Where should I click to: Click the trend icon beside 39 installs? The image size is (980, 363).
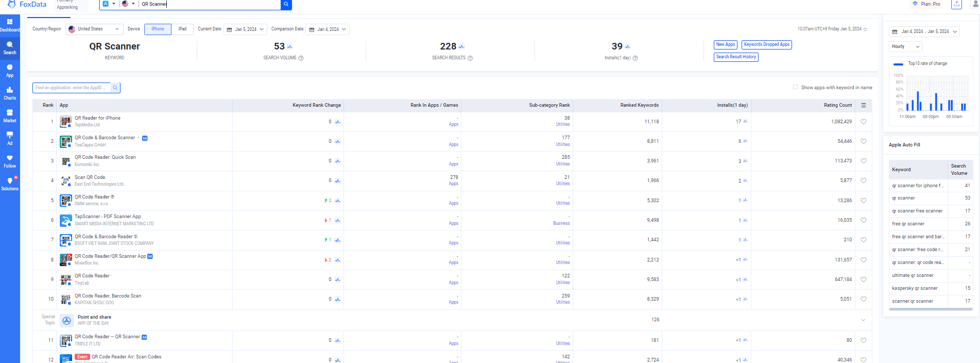point(627,47)
